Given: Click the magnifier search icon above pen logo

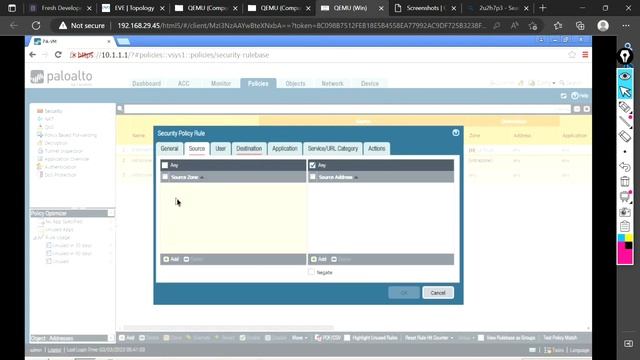Looking at the screenshot, I should [628, 46].
